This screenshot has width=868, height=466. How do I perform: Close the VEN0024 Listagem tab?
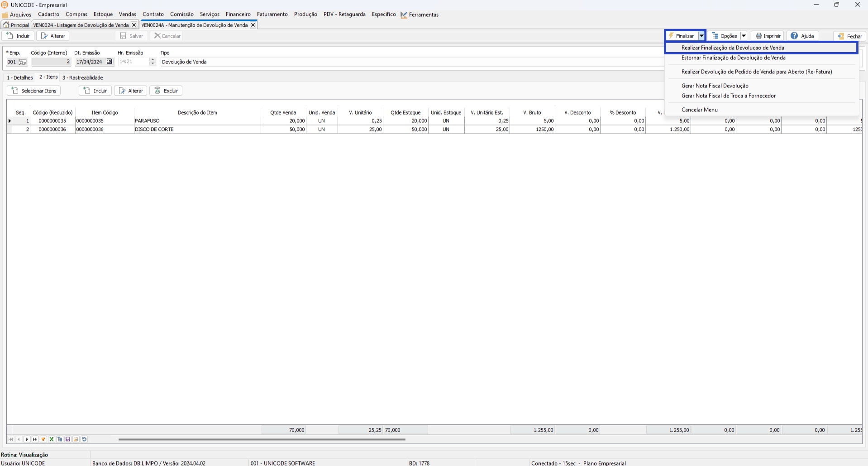(134, 25)
